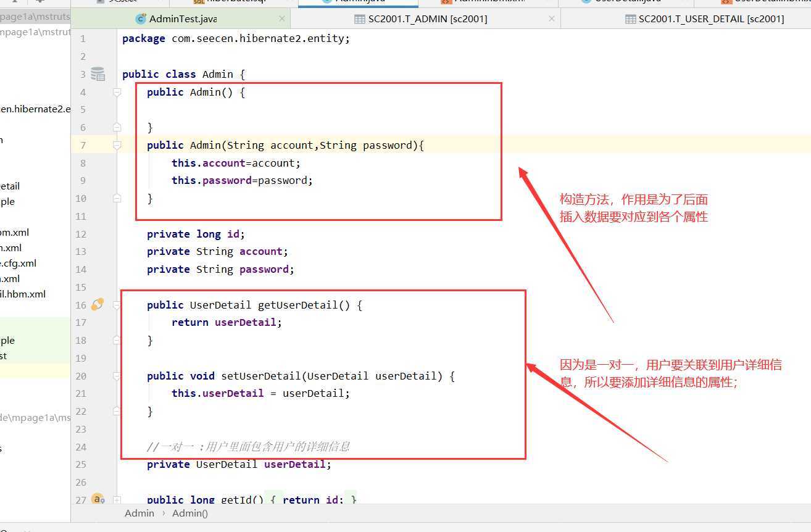Click line number 15 in the gutter
This screenshot has width=811, height=532.
coord(81,287)
